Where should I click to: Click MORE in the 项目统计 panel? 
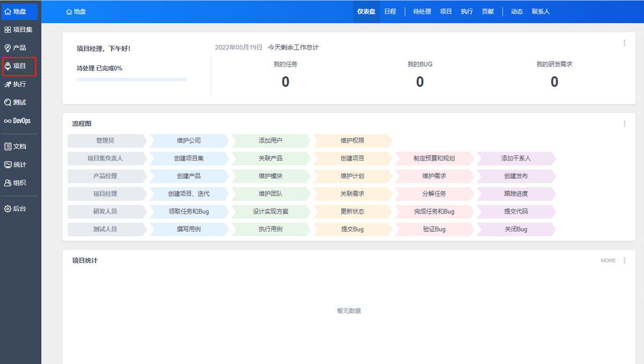coord(608,260)
